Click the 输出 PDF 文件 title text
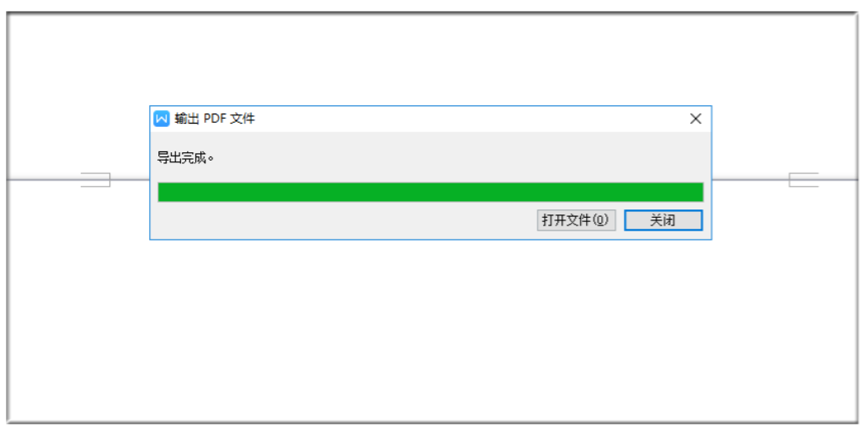 pos(215,119)
